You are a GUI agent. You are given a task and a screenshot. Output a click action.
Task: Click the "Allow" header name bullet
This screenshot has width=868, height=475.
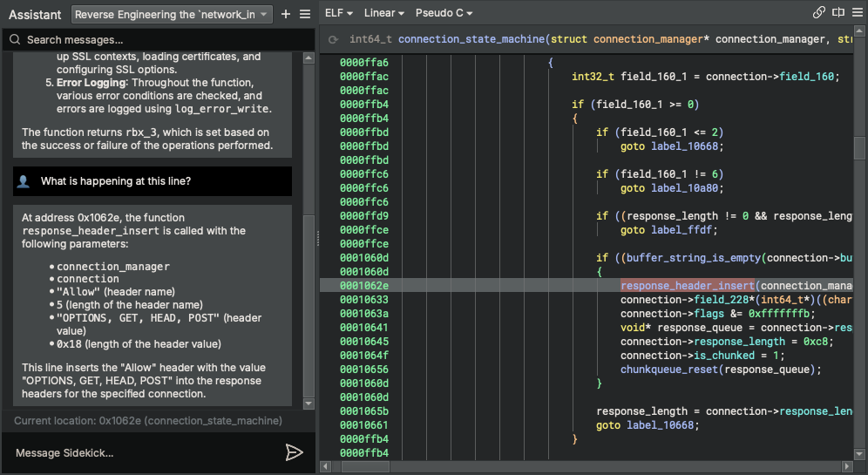click(116, 292)
